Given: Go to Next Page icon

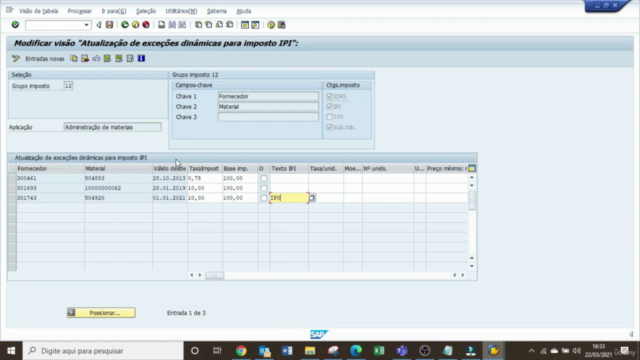Looking at the screenshot, I should pos(219,25).
